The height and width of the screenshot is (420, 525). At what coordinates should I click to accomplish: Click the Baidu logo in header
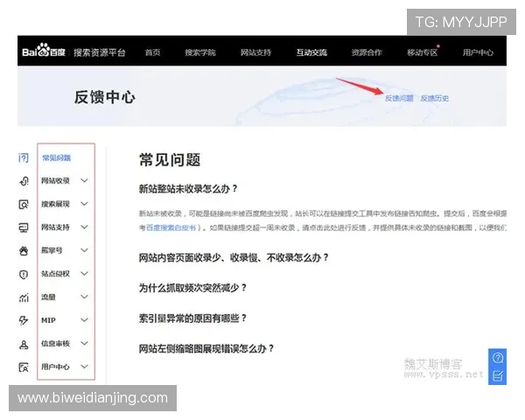pos(44,51)
